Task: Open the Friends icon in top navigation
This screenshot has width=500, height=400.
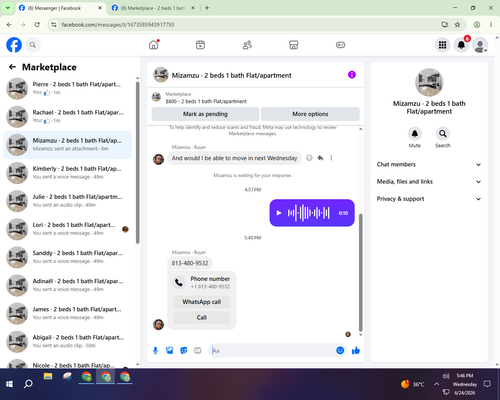Action: (247, 45)
